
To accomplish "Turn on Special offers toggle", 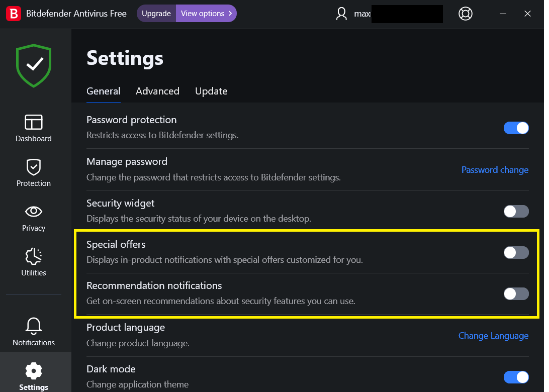I will [x=516, y=252].
